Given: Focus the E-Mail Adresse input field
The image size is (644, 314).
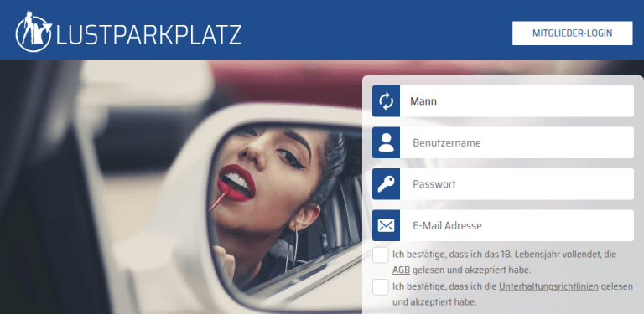Looking at the screenshot, I should click(517, 225).
